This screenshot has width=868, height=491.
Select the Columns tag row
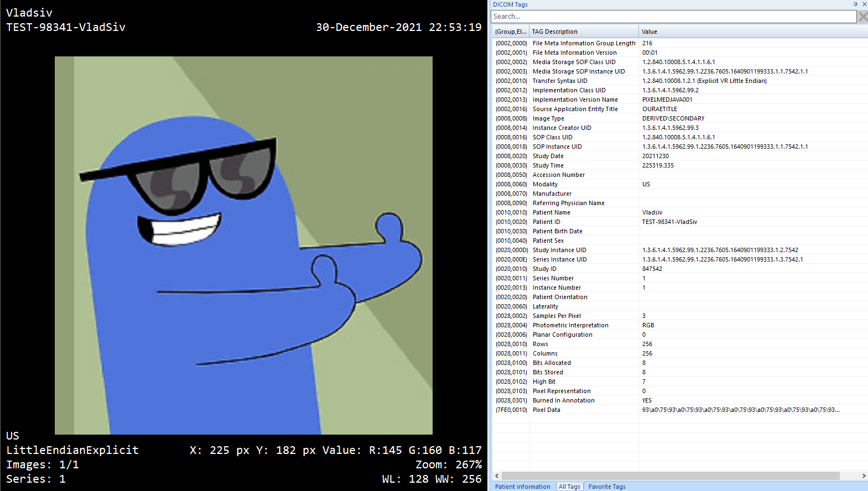click(680, 353)
